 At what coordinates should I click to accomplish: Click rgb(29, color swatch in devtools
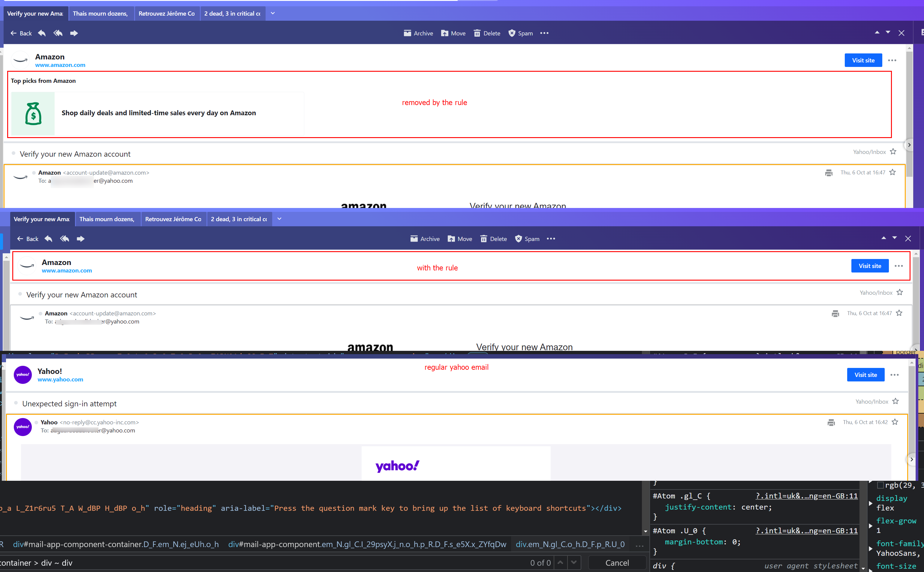[x=880, y=485]
